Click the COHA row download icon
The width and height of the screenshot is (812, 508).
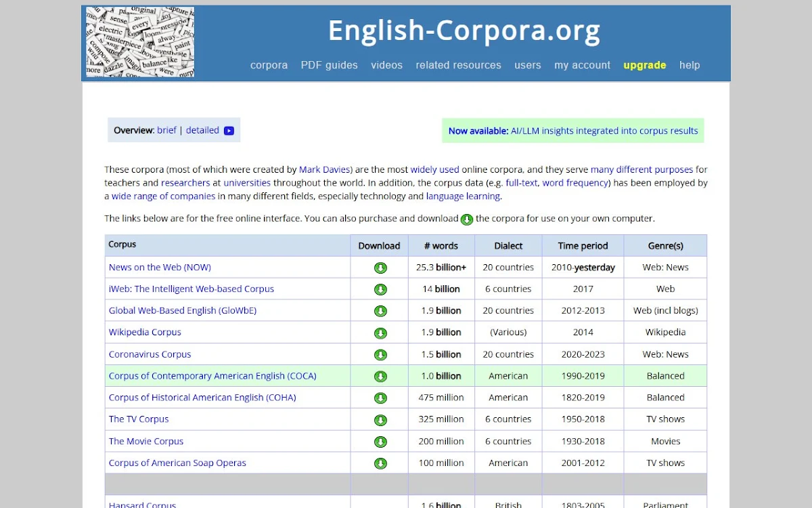pos(380,398)
